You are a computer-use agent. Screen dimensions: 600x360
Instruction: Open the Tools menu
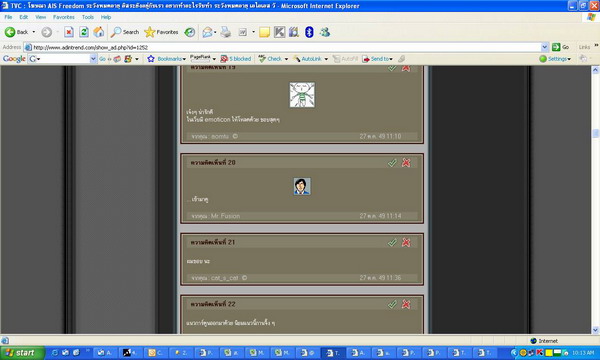88,17
